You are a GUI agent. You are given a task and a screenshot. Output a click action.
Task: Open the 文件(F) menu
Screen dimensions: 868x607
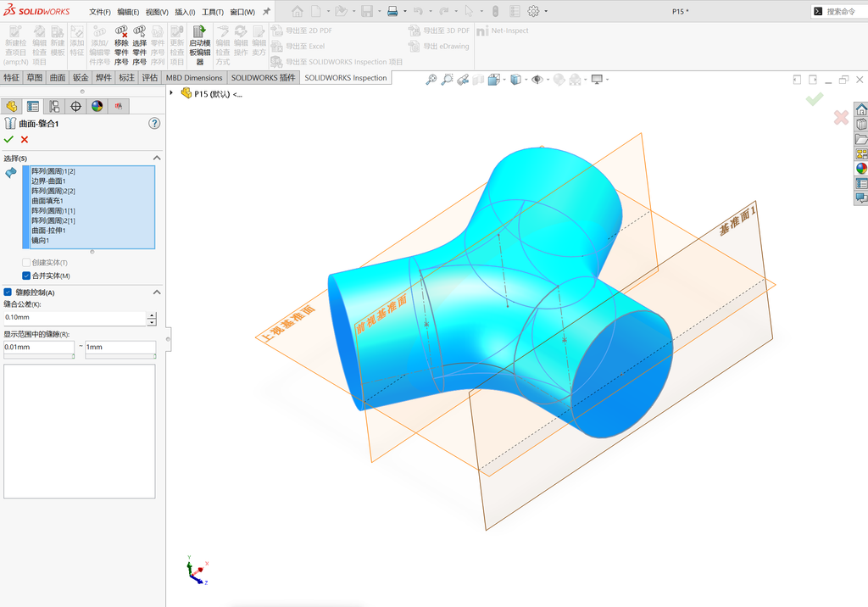(x=100, y=12)
